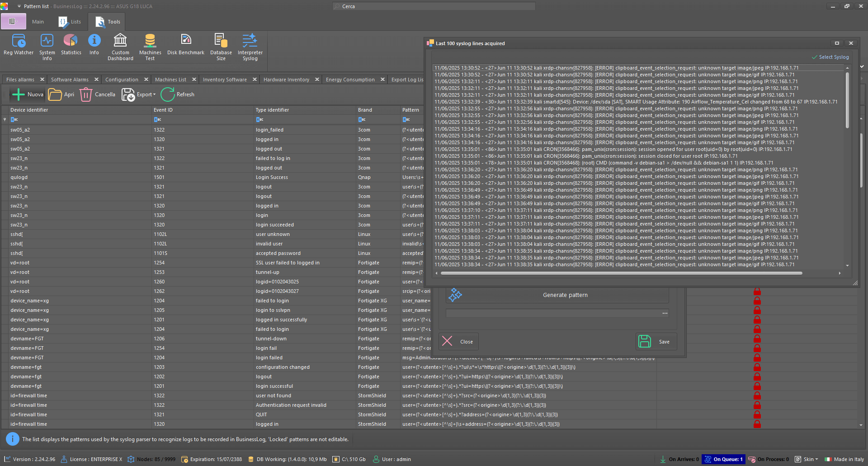Viewport: 868px width, 466px height.
Task: Open the pattern field ellipsis button
Action: click(665, 313)
